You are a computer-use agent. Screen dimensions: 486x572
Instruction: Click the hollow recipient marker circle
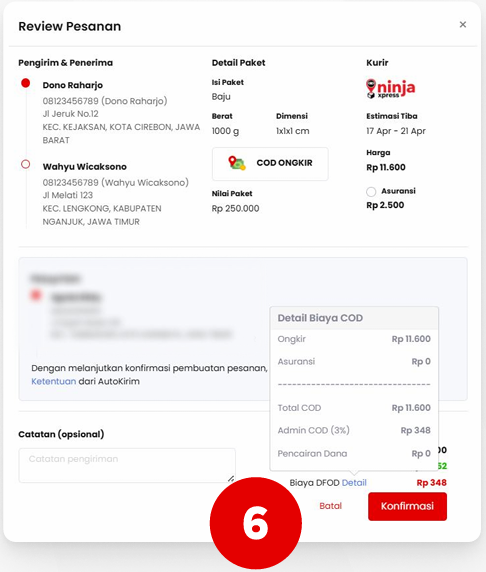tap(26, 164)
